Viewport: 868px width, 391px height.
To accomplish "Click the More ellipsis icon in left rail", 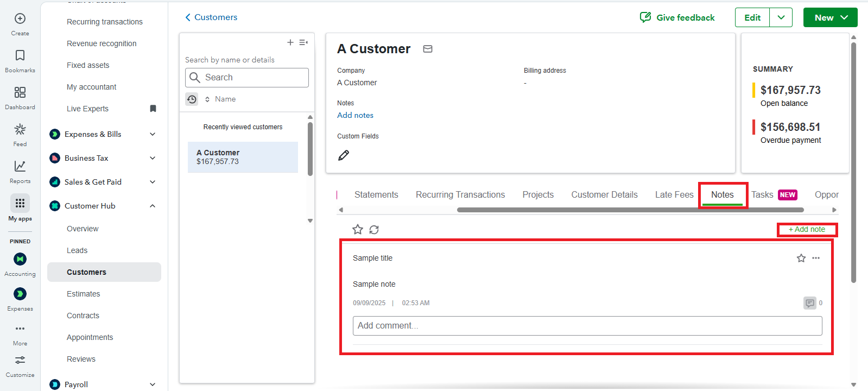I will pos(20,329).
